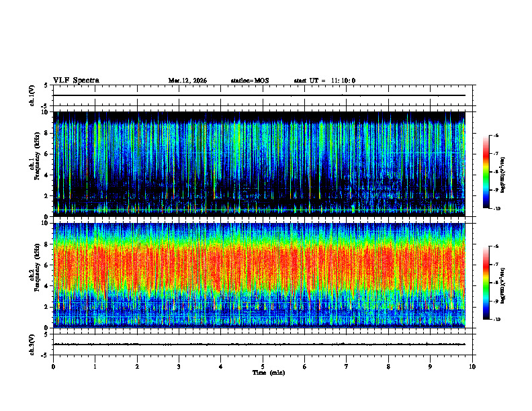The height and width of the screenshot is (411, 532).
Task: Click the ch.1(V) axis label at top
Action: [x=32, y=95]
